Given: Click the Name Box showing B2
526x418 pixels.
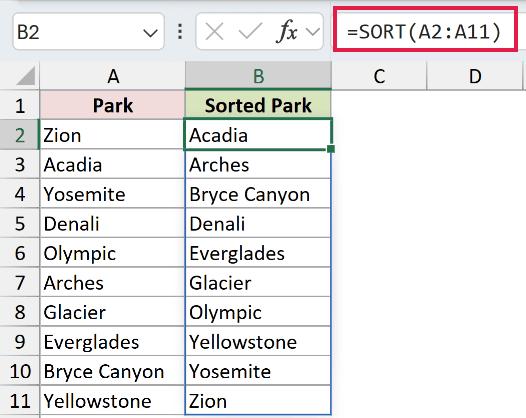Looking at the screenshot, I should (x=89, y=32).
